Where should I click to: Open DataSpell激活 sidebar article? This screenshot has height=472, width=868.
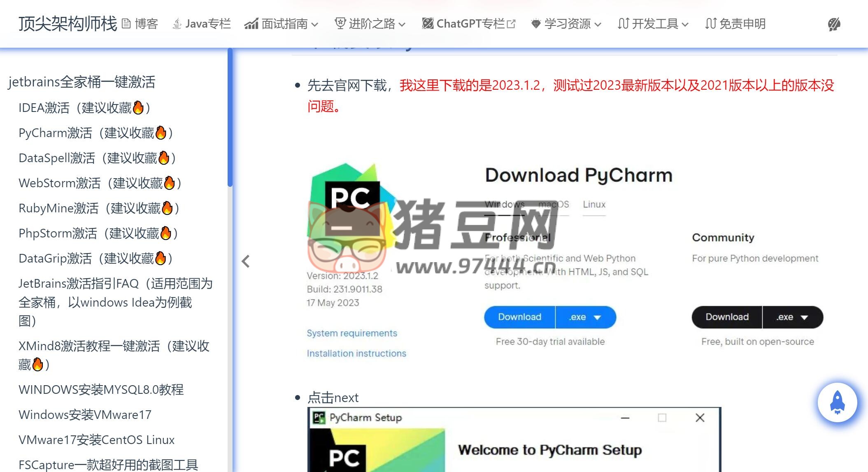(98, 158)
